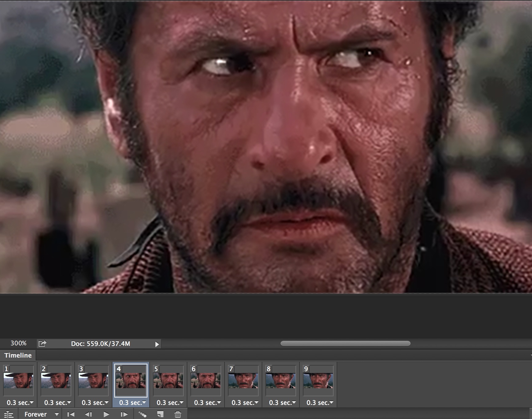532x419 pixels.
Task: Duplicate the selected frame
Action: tap(160, 414)
